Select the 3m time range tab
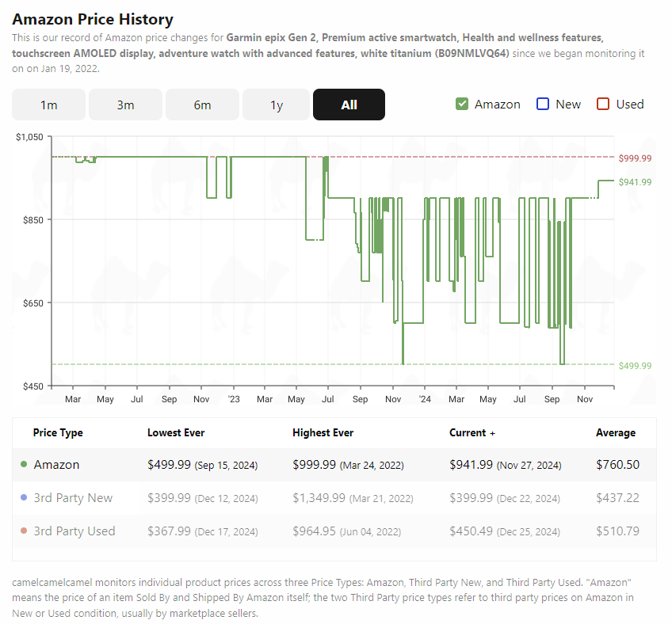This screenshot has height=624, width=672. pos(125,105)
